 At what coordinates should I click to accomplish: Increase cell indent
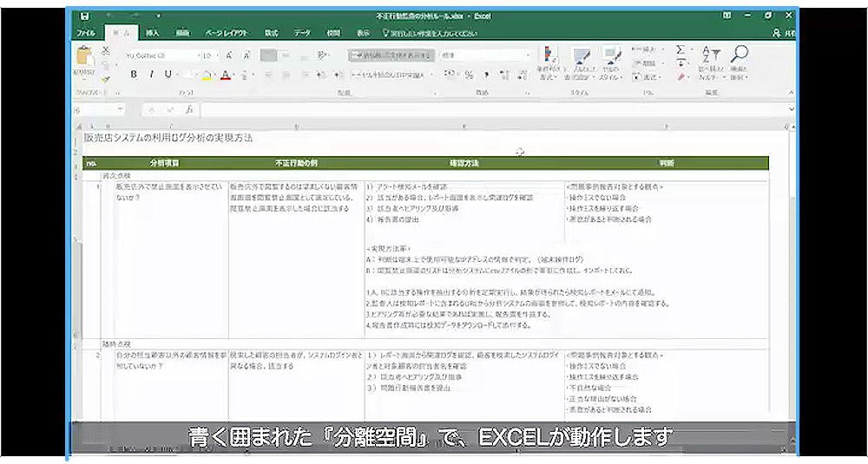pos(339,75)
